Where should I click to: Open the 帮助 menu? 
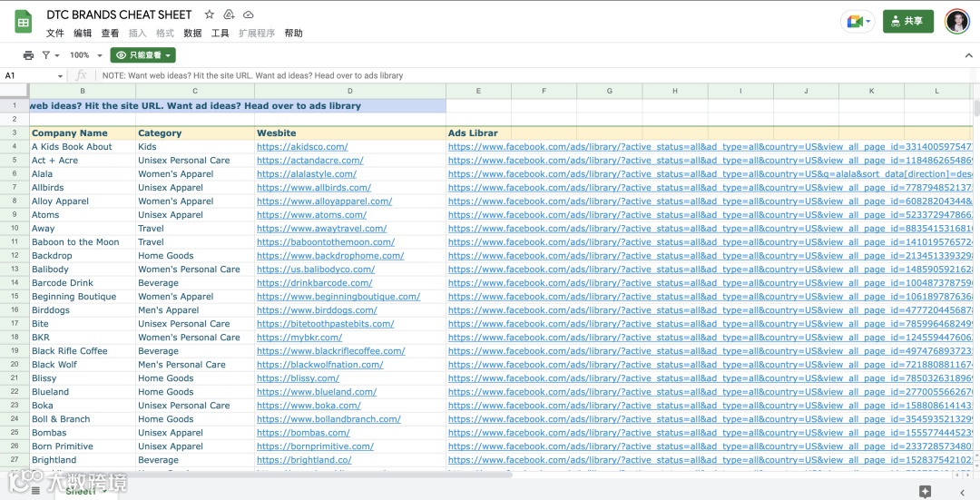click(293, 34)
